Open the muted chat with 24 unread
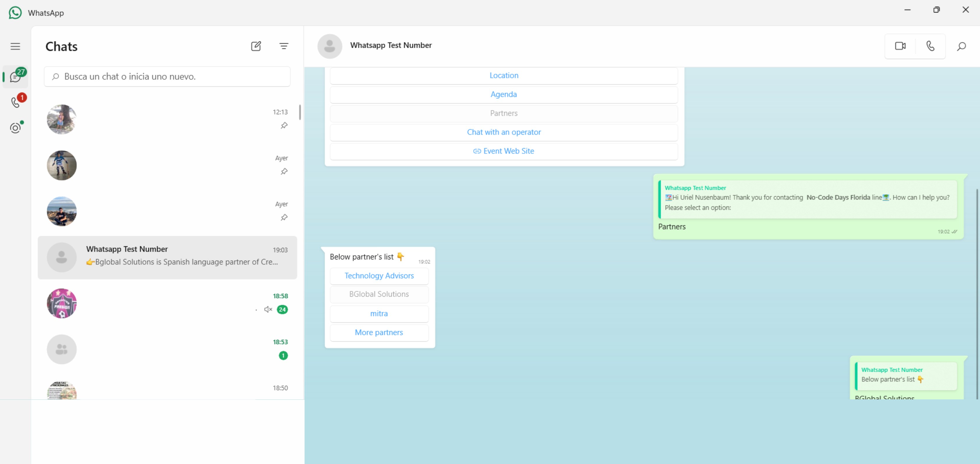Screen dimensions: 980x464 click(167, 303)
